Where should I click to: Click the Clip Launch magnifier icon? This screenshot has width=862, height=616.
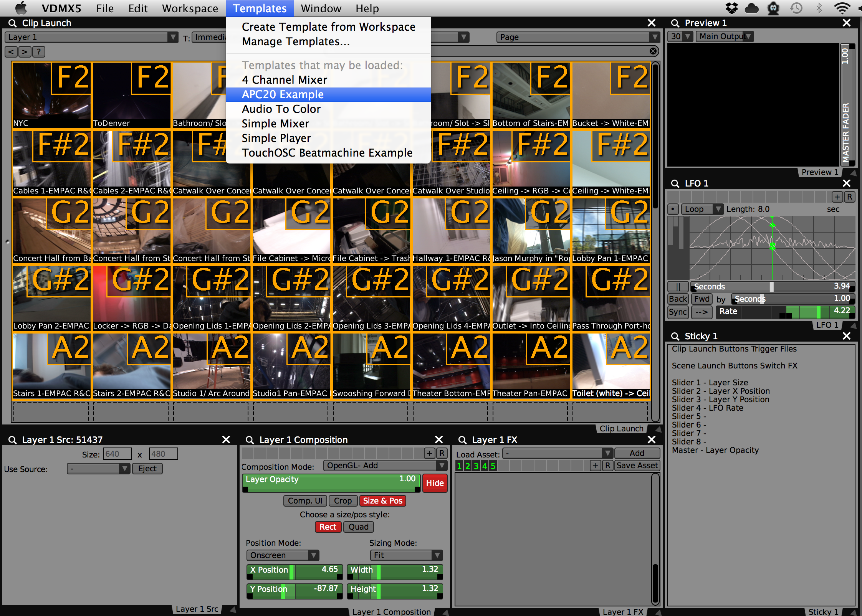point(12,23)
